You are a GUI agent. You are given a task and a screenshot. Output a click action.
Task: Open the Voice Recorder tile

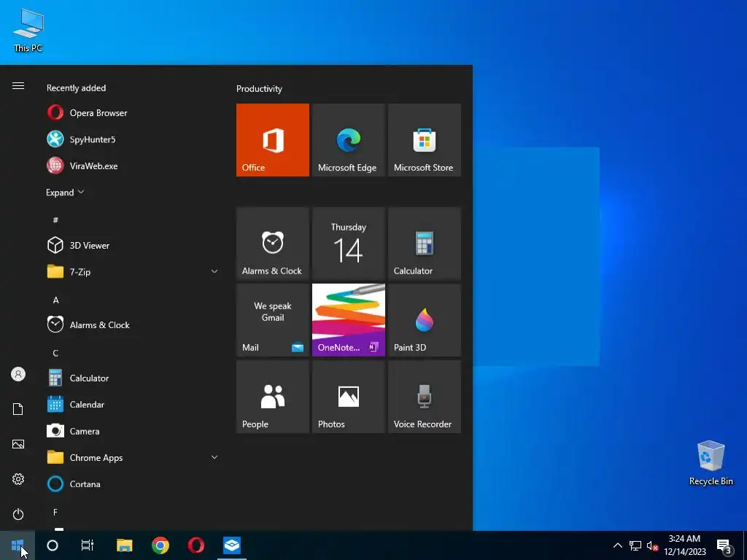coord(425,397)
